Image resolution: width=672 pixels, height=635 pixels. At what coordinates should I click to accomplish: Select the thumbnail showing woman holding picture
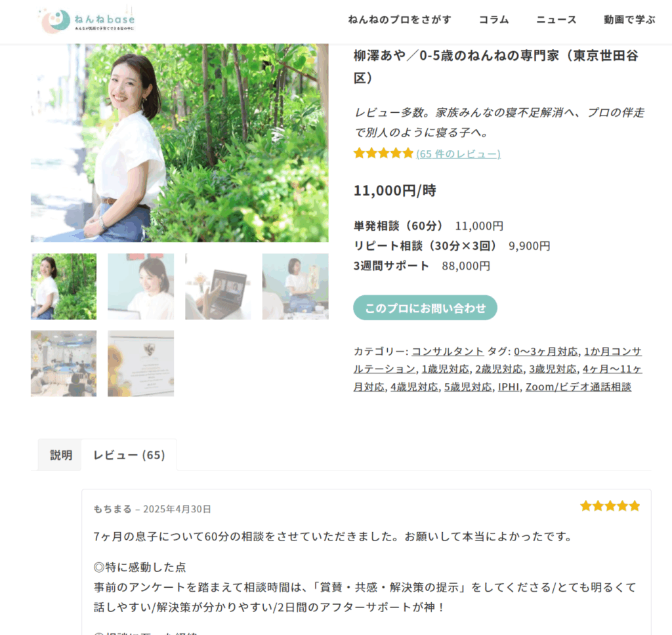tap(295, 286)
